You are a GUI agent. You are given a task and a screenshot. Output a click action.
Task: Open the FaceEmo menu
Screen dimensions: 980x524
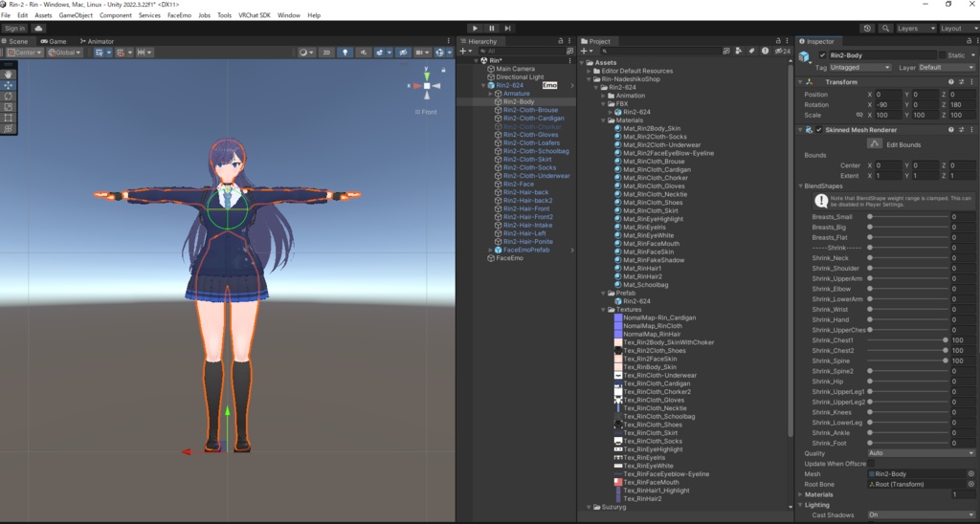(179, 15)
